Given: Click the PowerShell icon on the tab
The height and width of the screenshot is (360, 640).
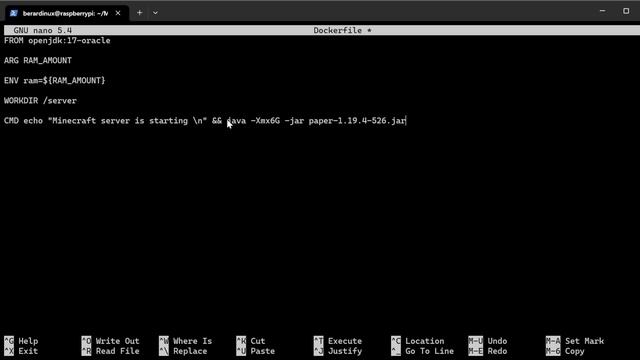Looking at the screenshot, I should tap(14, 13).
